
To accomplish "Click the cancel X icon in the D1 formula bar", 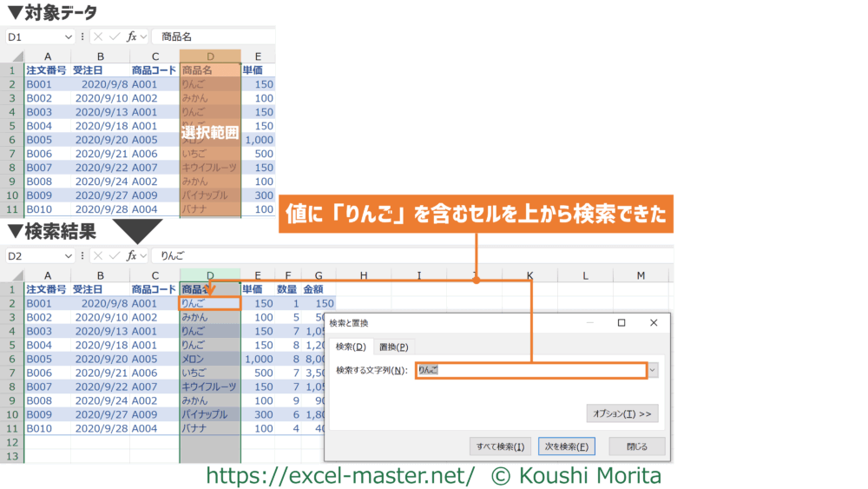I will coord(98,37).
